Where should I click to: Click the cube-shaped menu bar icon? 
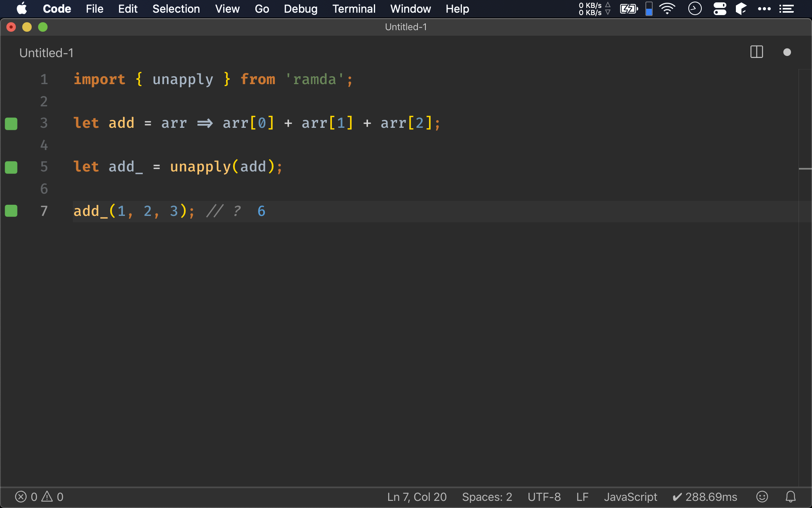point(741,9)
